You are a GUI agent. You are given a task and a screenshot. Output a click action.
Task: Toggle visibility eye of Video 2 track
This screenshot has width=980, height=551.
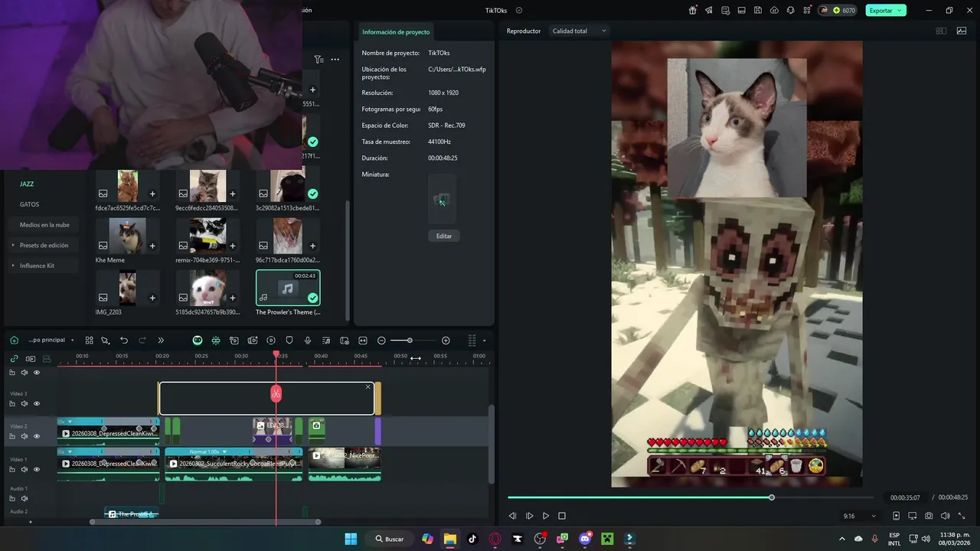click(x=36, y=436)
